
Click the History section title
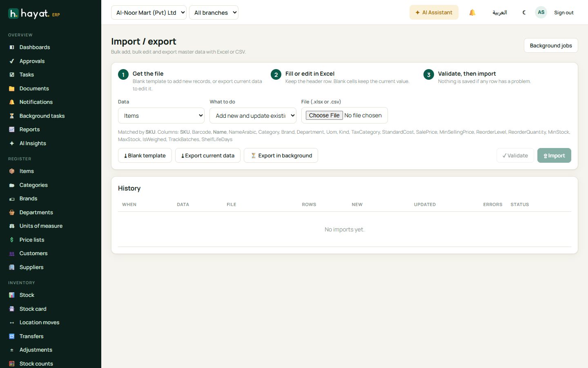[x=129, y=188]
